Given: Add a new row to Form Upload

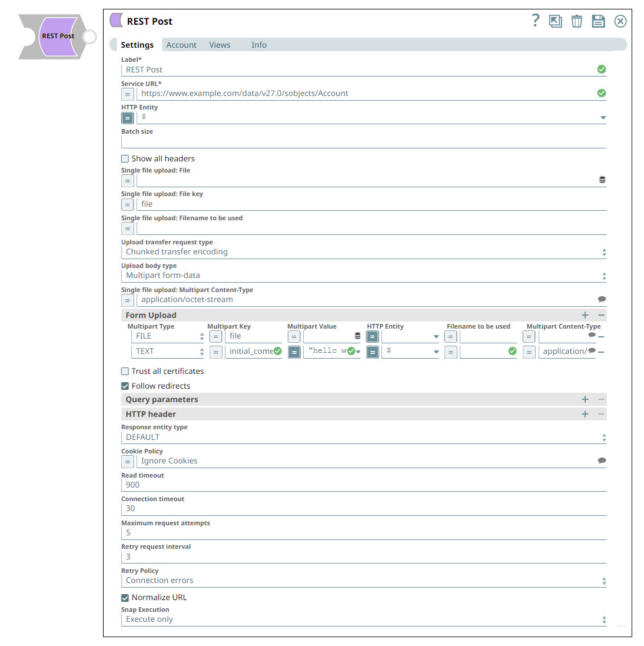Looking at the screenshot, I should (585, 314).
